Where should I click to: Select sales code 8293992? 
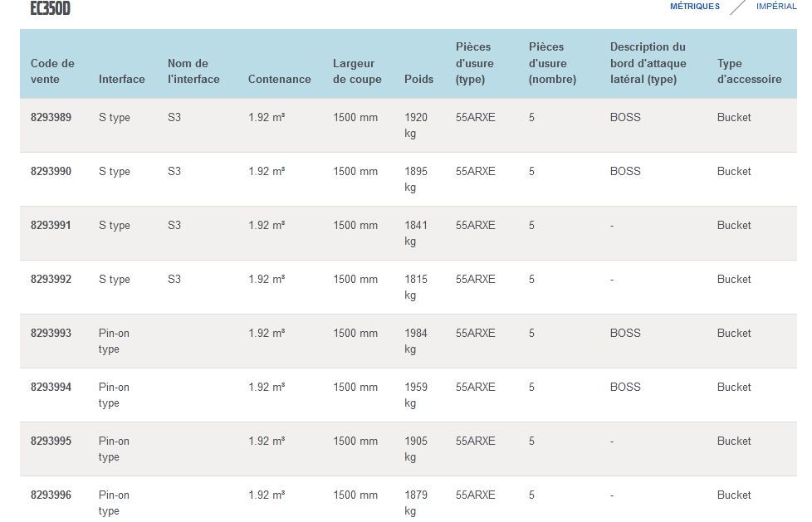click(x=51, y=280)
